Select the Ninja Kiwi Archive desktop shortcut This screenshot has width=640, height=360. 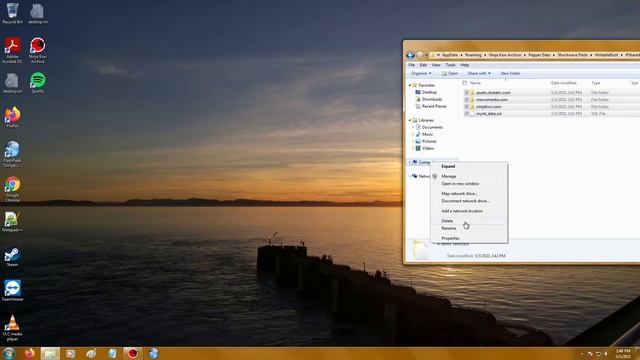[x=38, y=50]
